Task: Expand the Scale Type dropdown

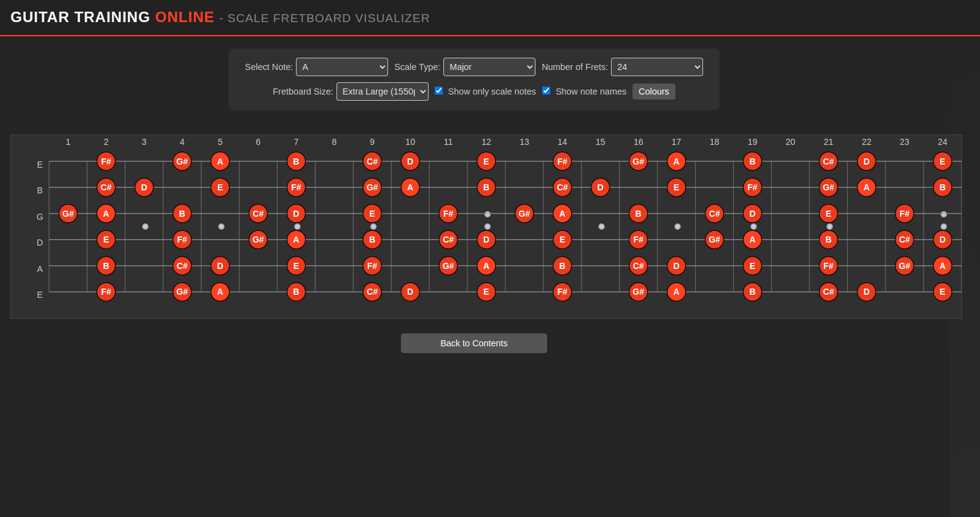Action: point(489,67)
